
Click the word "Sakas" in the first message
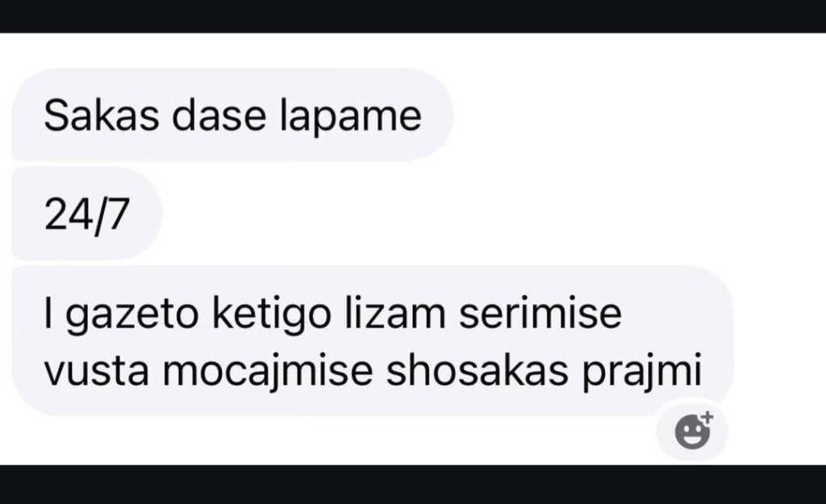click(x=101, y=116)
